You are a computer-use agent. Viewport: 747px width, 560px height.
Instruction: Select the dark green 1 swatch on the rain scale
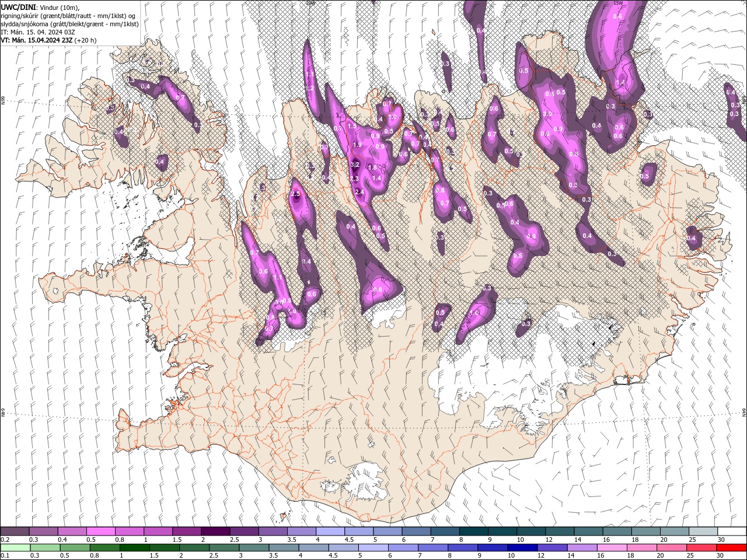(134, 548)
